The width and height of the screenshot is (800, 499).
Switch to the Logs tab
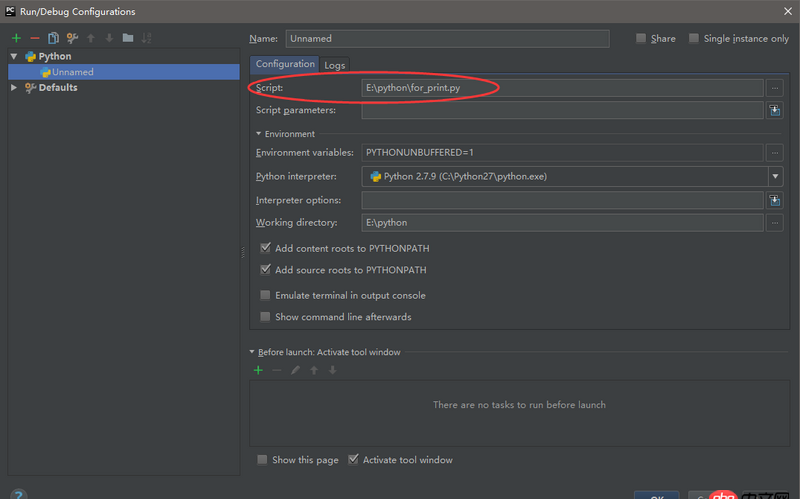335,65
